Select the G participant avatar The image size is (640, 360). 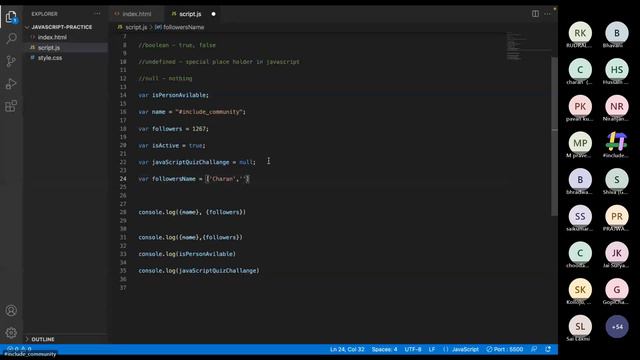point(617,290)
